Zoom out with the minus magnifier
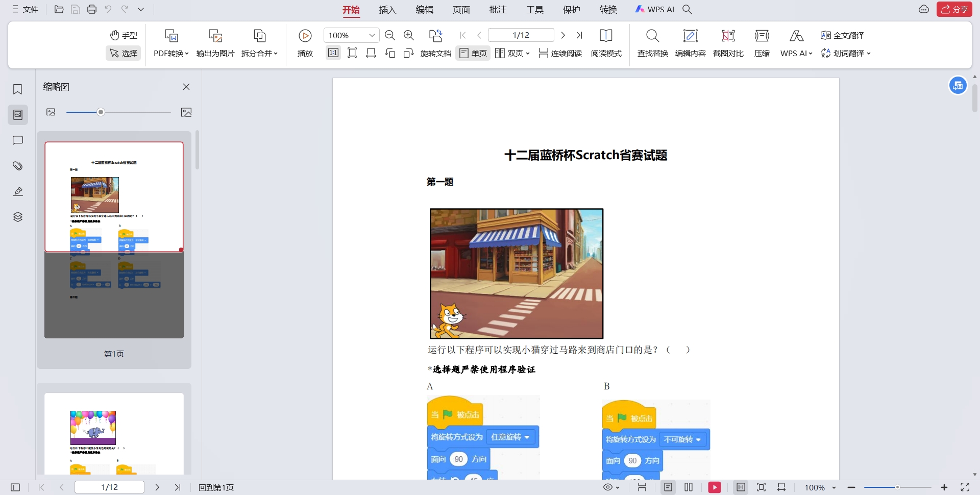Viewport: 980px width, 495px height. [390, 35]
